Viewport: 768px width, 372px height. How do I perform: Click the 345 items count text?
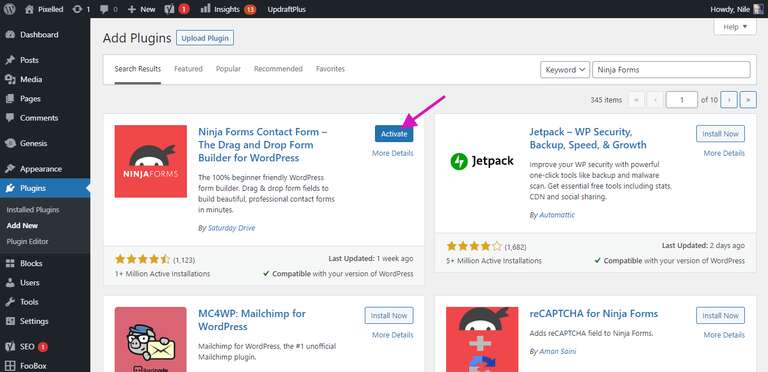(606, 100)
